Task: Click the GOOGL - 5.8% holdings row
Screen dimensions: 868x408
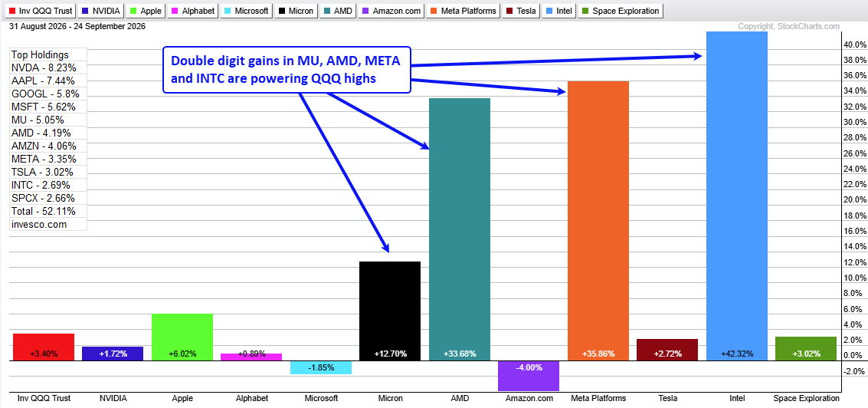Action: (48, 94)
